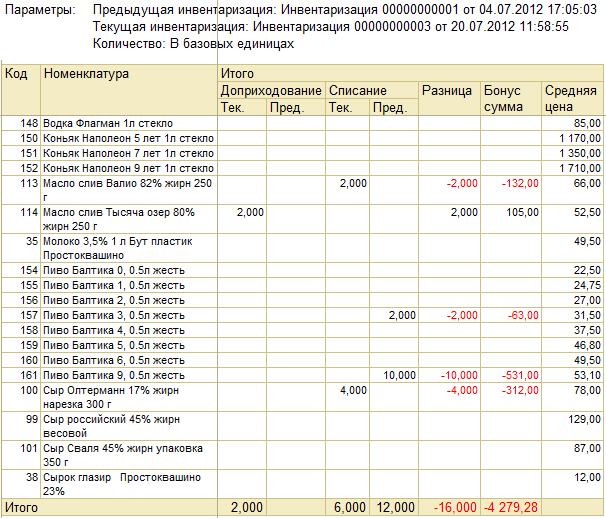This screenshot has height=518, width=606.
Task: Click 'Коньяк Наполеон 7 лет 1л стекло' cell
Action: point(128,153)
